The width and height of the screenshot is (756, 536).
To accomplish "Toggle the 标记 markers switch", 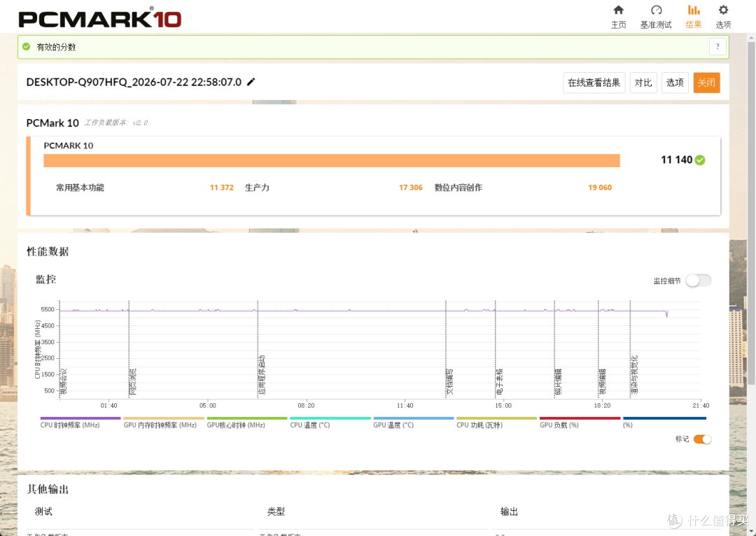I will (x=702, y=439).
